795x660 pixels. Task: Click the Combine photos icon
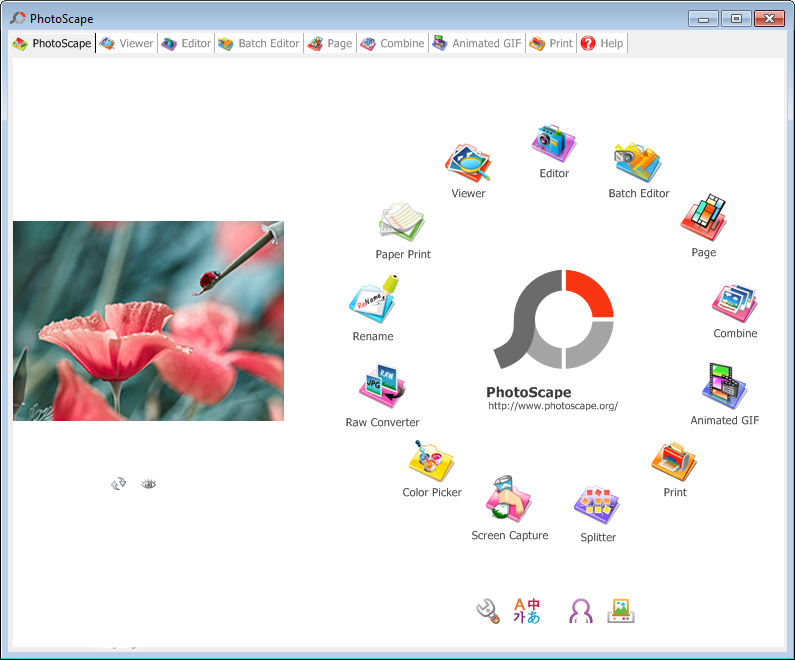(x=735, y=303)
